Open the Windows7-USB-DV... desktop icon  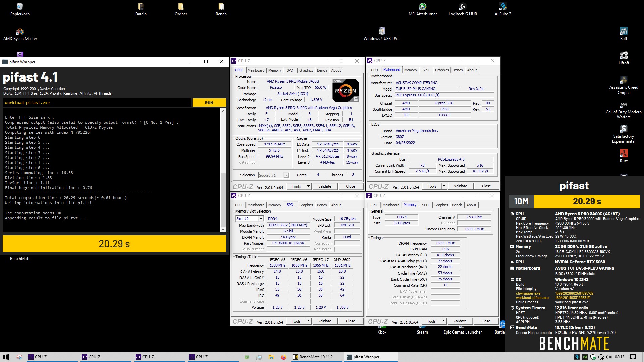click(x=382, y=34)
